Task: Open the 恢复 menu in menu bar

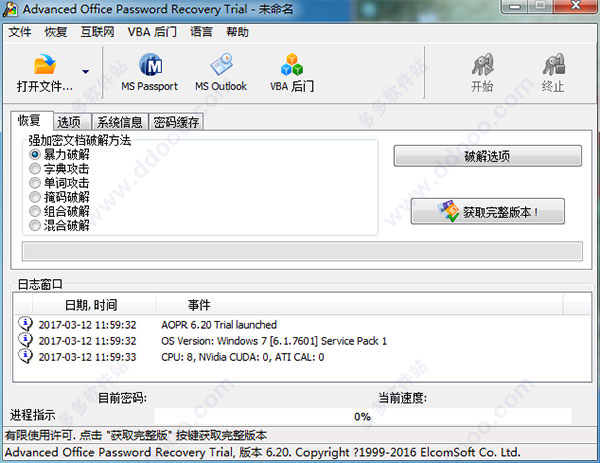Action: (56, 32)
